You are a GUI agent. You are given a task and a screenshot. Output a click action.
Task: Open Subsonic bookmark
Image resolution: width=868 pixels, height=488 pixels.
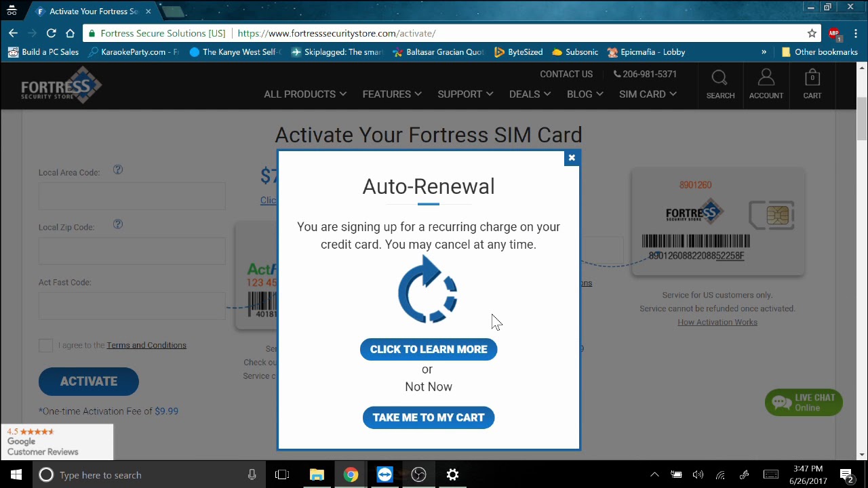(575, 52)
